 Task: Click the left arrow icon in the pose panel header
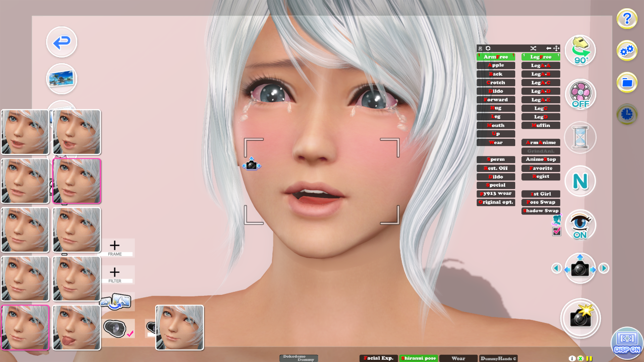pos(548,48)
